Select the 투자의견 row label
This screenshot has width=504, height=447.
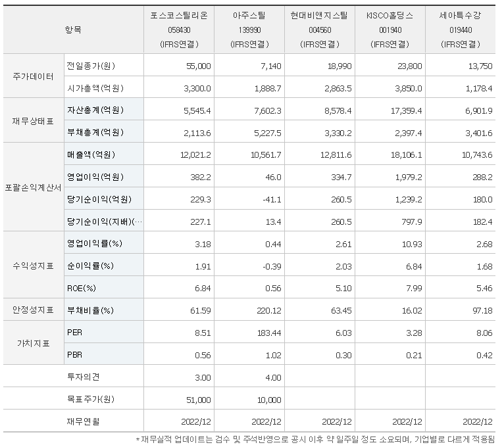(x=84, y=377)
